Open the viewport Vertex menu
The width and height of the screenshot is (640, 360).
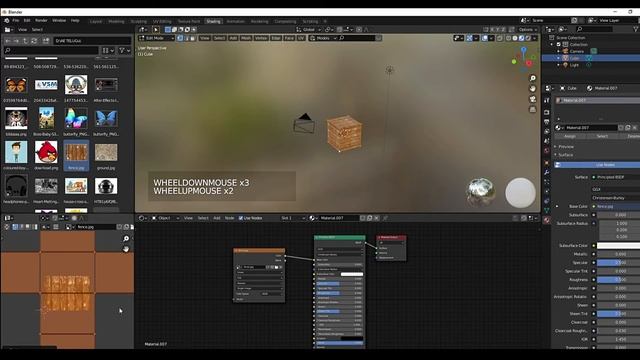click(x=261, y=38)
